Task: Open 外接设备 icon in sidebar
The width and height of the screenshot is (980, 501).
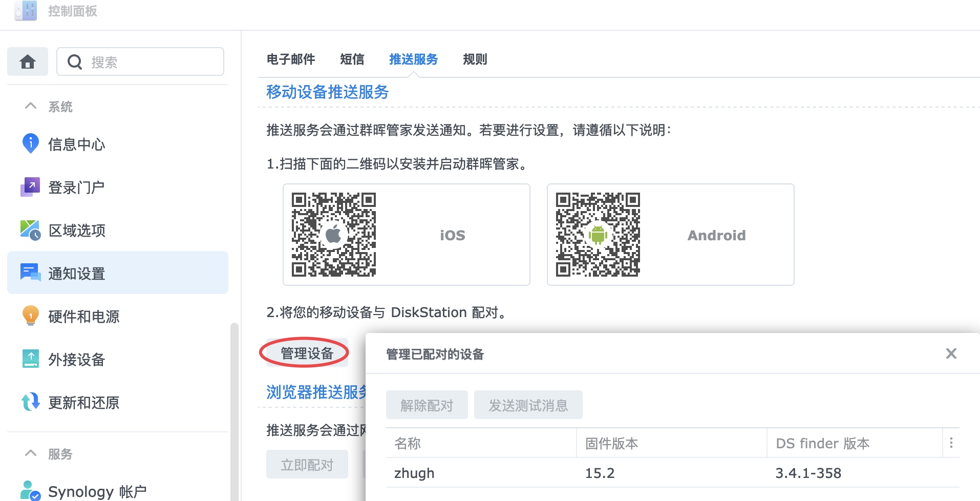Action: 31,359
